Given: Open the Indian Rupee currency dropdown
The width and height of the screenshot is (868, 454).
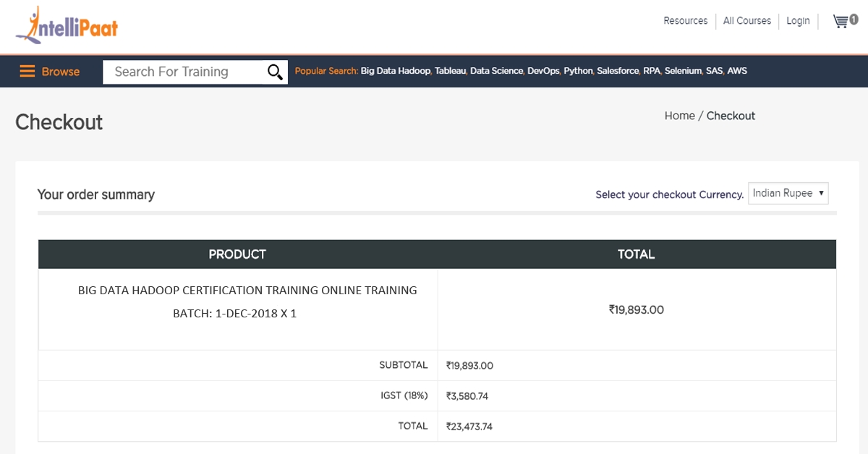Looking at the screenshot, I should (x=788, y=193).
